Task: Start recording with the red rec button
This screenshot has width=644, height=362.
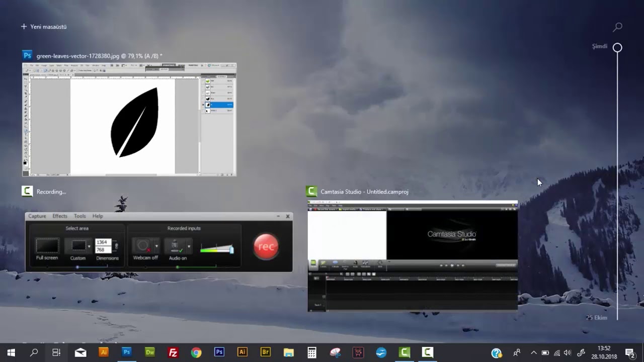Action: click(266, 246)
